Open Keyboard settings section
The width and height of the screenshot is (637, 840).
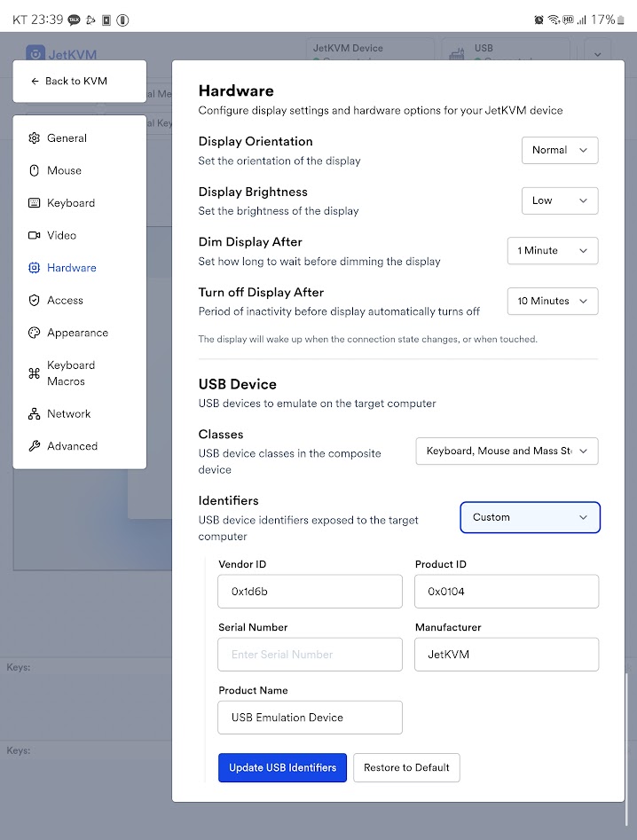79,203
